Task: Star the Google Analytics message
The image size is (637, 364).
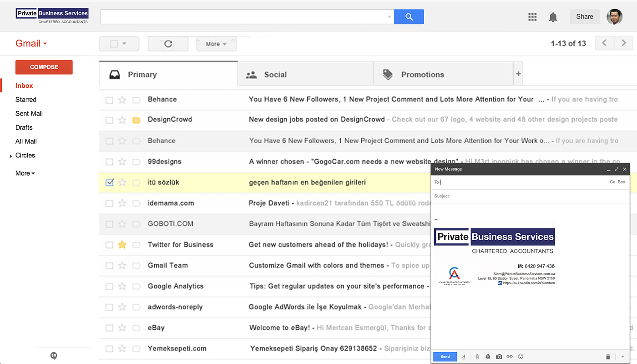Action: click(x=122, y=287)
